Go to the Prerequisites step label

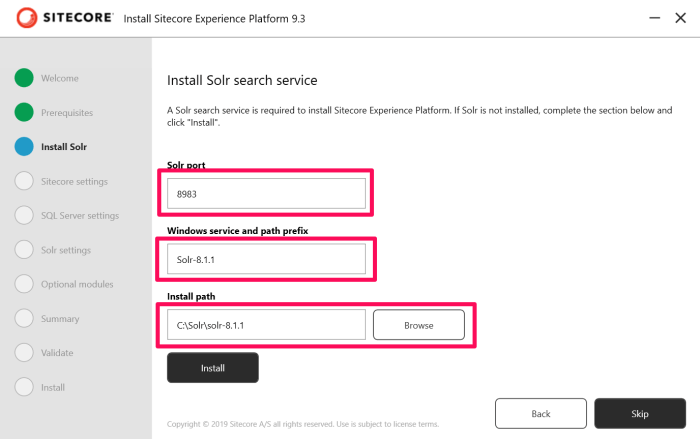[x=67, y=113]
